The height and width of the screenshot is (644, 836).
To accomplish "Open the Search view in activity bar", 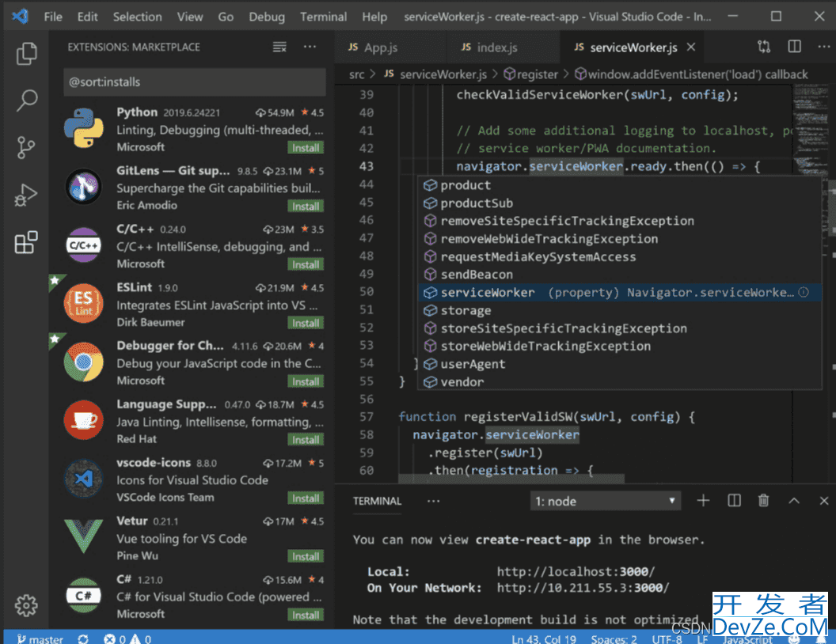I will pyautogui.click(x=26, y=100).
